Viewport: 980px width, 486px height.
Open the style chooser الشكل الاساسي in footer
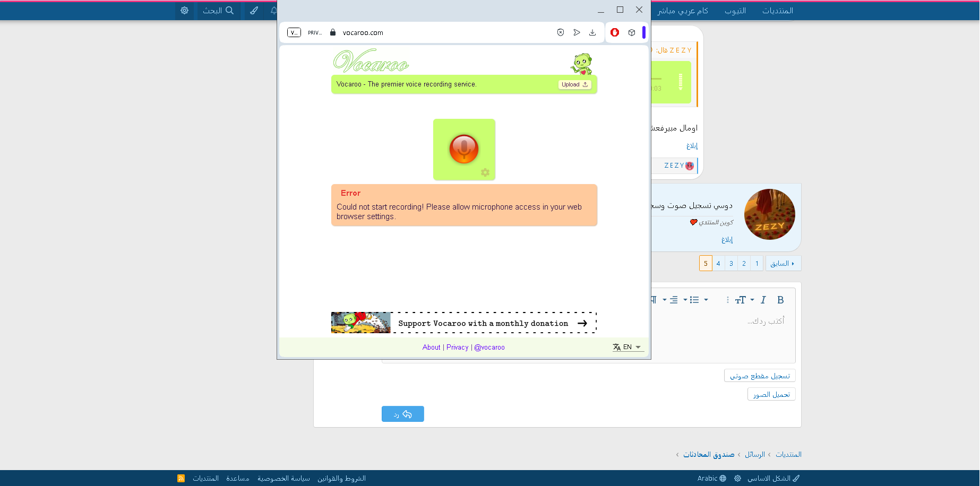coord(773,478)
